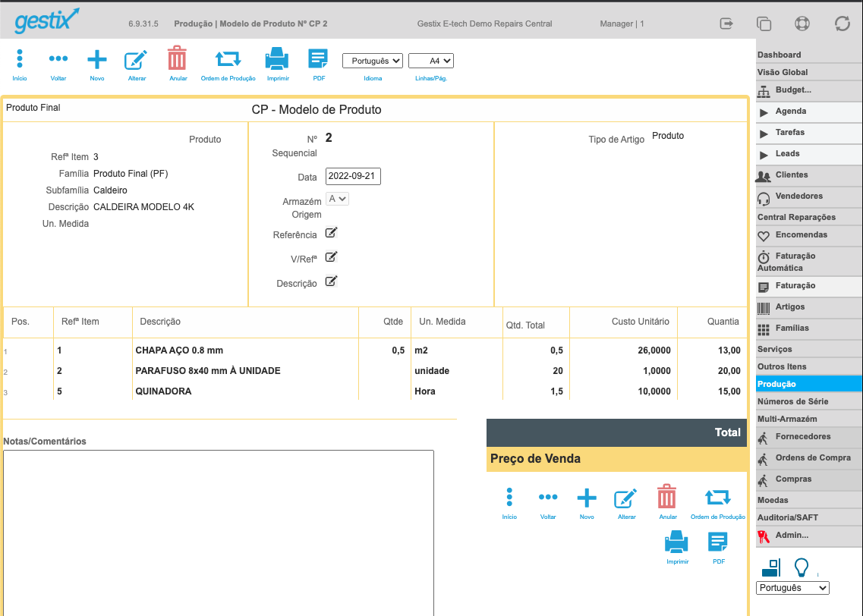This screenshot has width=863, height=616.
Task: Open the Admin menu item
Action: pos(808,536)
